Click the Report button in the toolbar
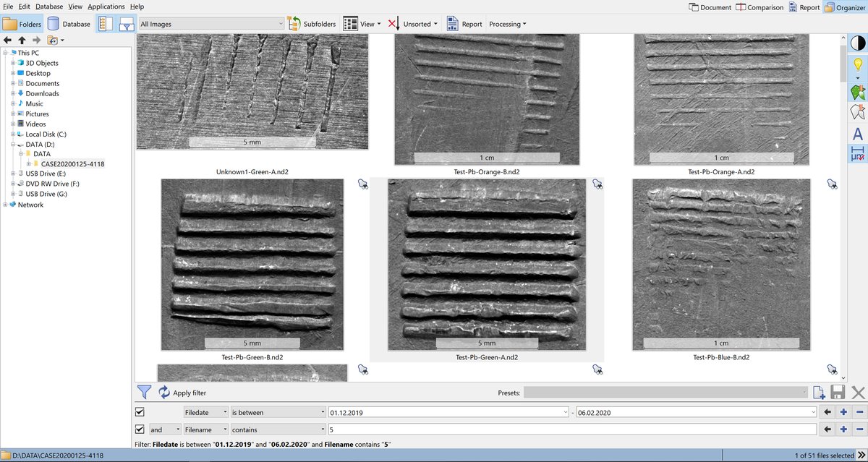 coord(464,24)
